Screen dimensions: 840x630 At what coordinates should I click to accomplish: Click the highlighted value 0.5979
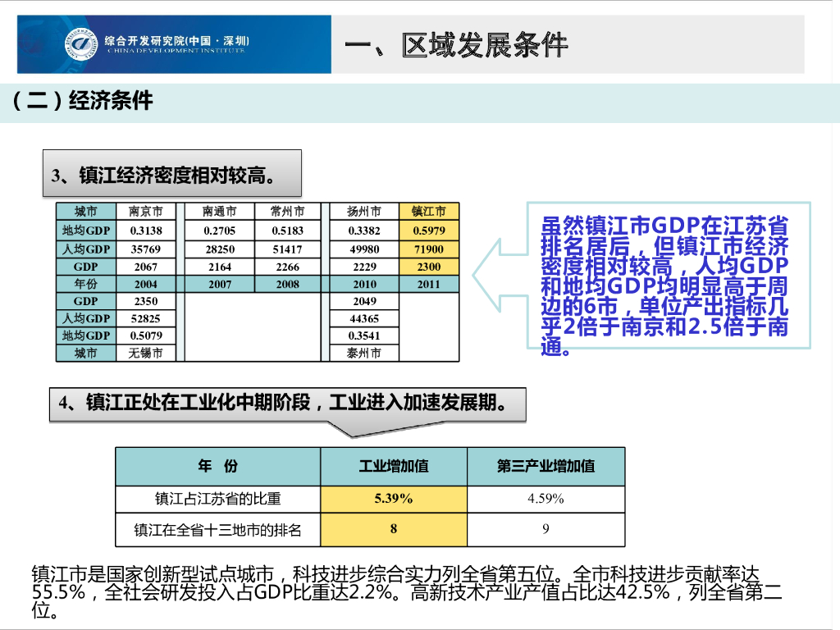click(x=429, y=231)
